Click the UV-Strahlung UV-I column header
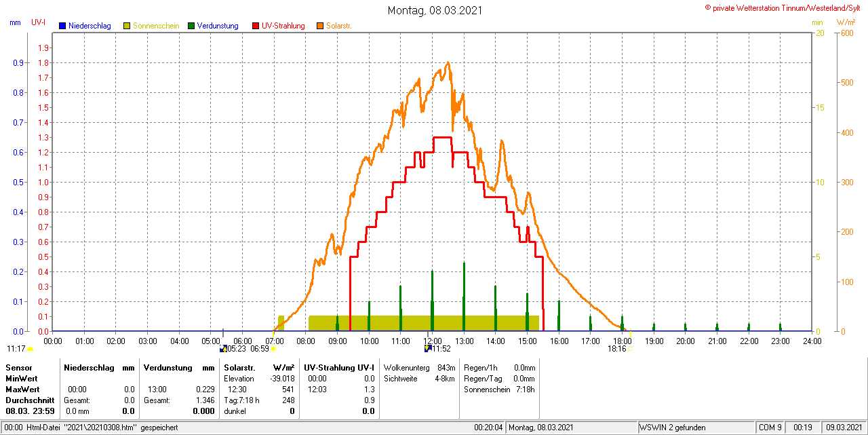Screen dimensions: 868x435 [339, 367]
